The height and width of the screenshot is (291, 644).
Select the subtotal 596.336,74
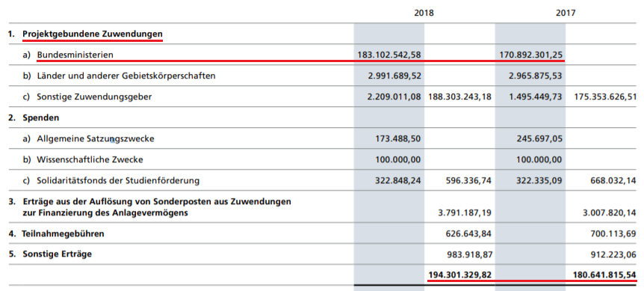click(468, 180)
